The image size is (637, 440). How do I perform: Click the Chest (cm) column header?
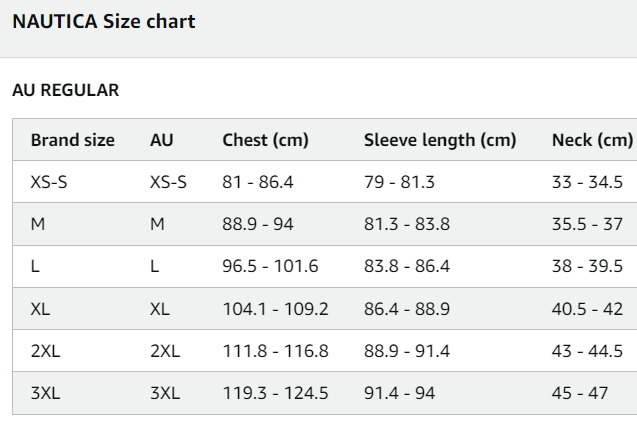click(x=265, y=140)
